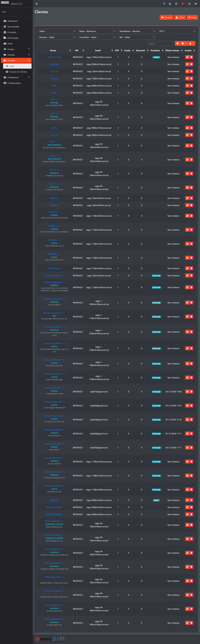Click the 1704.47 pendente badge
The width and height of the screenshot is (200, 644).
coord(156,57)
